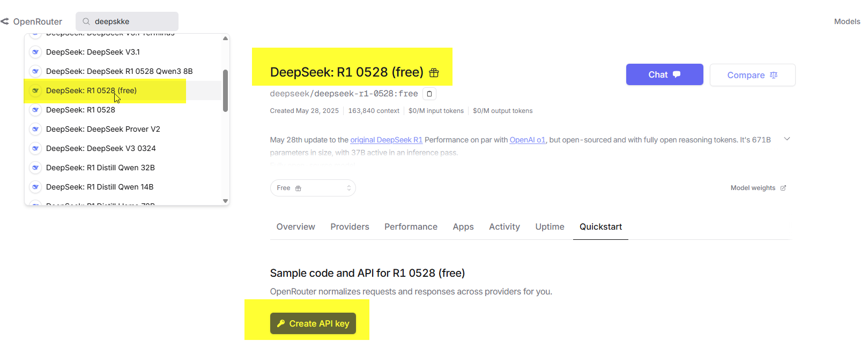Select R1 Distill Qwen 32B result

tap(123, 168)
